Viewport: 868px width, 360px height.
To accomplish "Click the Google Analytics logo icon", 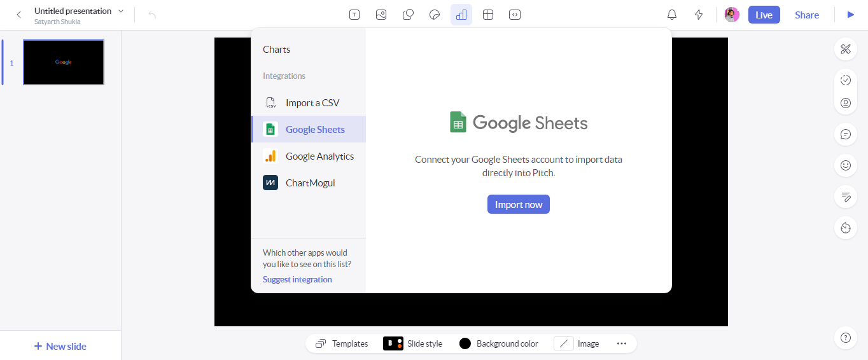I will (270, 156).
